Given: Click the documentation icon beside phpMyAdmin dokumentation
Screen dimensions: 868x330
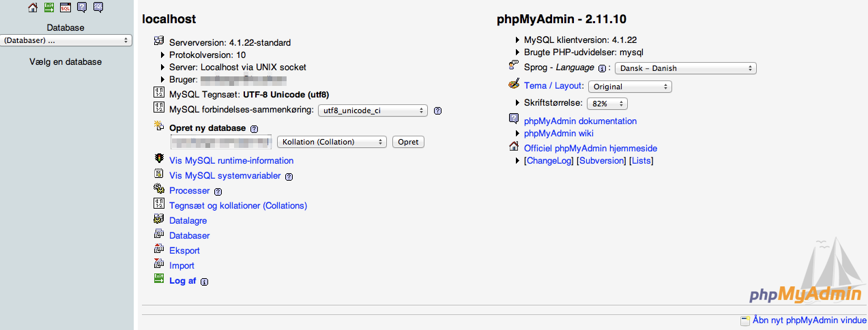Looking at the screenshot, I should click(x=514, y=119).
